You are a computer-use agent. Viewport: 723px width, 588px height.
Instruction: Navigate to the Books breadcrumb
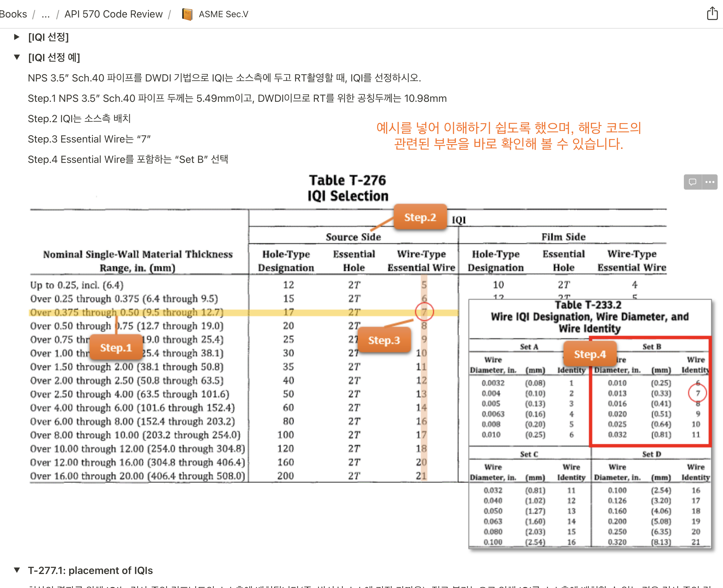[x=13, y=14]
